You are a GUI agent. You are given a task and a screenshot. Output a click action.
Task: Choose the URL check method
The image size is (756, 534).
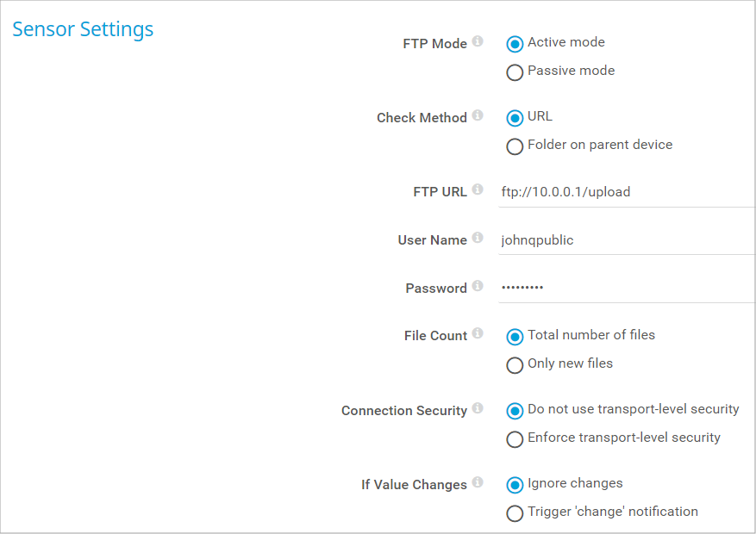[x=515, y=118]
